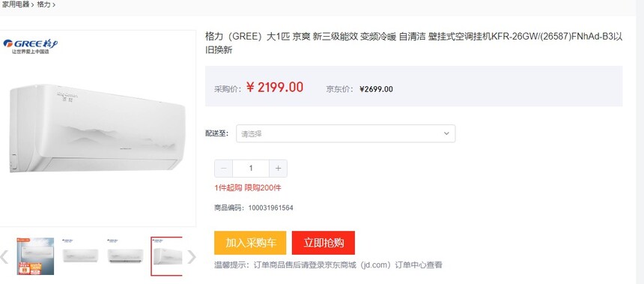Select the third thumbnail with open vent

[125, 255]
